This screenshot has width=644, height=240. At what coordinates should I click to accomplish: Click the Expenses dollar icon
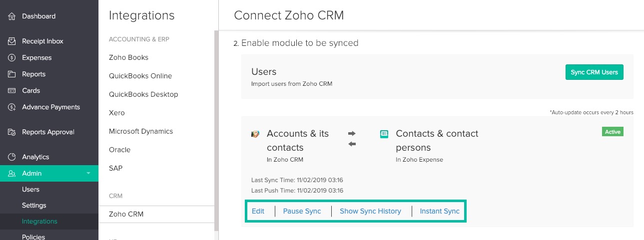(x=12, y=58)
